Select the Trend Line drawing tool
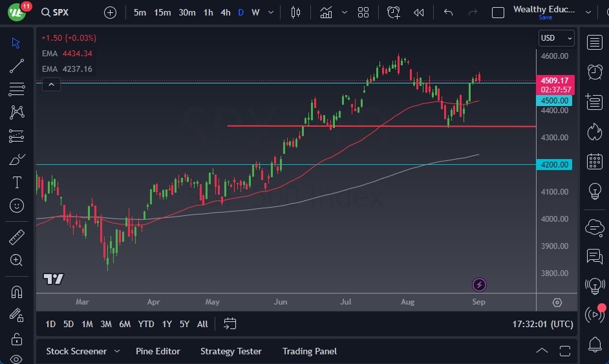 pos(17,66)
